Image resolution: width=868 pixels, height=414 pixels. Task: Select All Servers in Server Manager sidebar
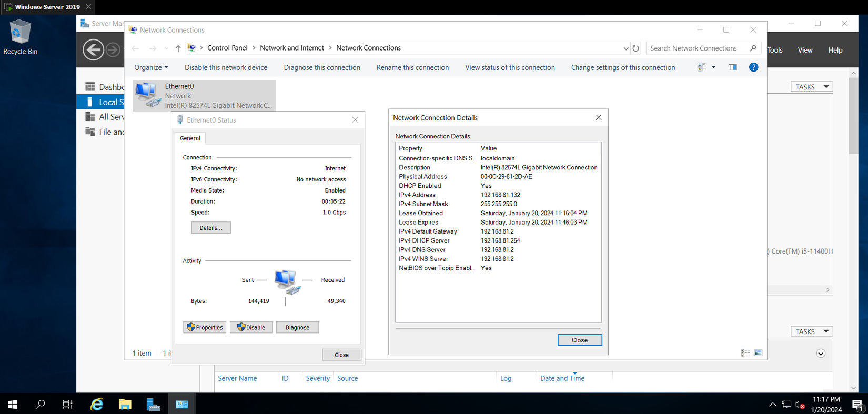click(x=100, y=117)
